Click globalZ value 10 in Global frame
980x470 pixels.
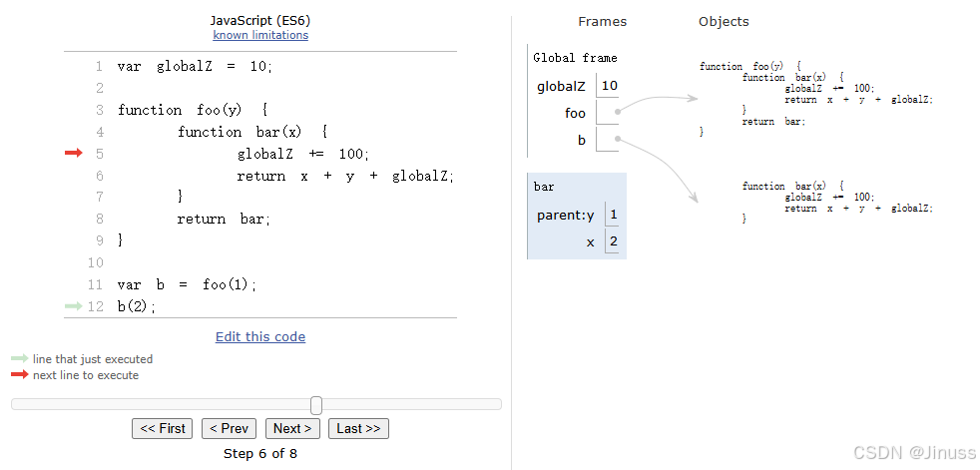click(x=610, y=86)
